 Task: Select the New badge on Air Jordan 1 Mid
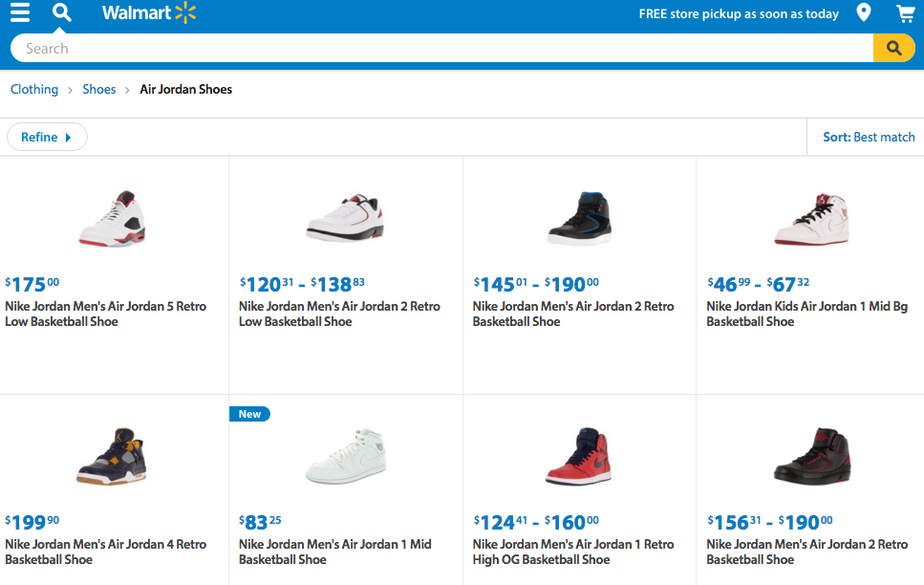[249, 414]
